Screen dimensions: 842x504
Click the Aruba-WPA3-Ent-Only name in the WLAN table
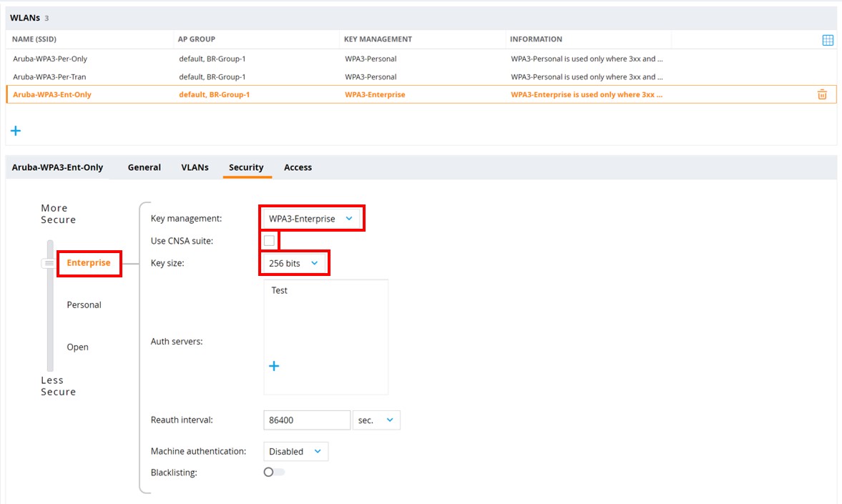click(52, 94)
